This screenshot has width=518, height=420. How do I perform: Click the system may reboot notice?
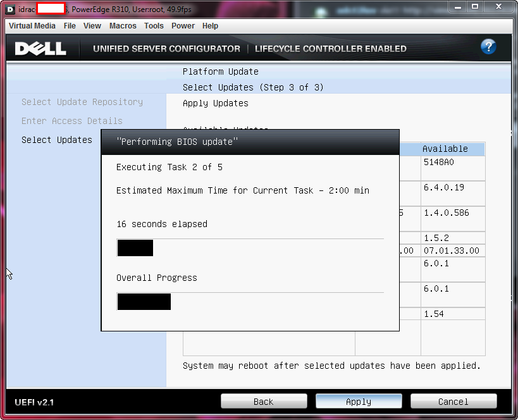pyautogui.click(x=331, y=366)
